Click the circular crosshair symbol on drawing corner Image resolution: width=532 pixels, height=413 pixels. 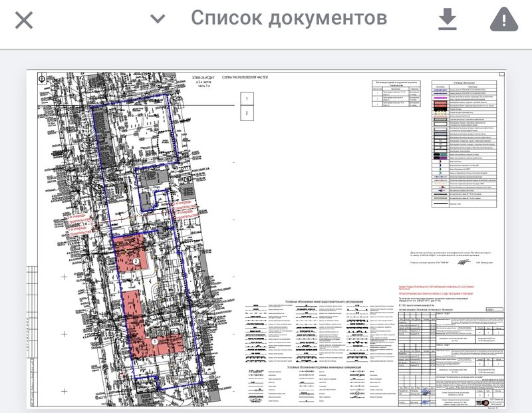tap(42, 79)
